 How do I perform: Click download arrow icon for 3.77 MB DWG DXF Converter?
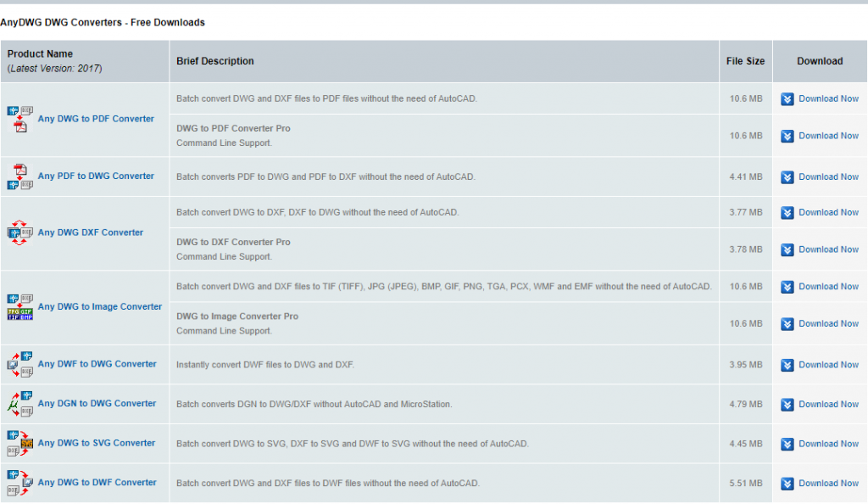click(787, 213)
